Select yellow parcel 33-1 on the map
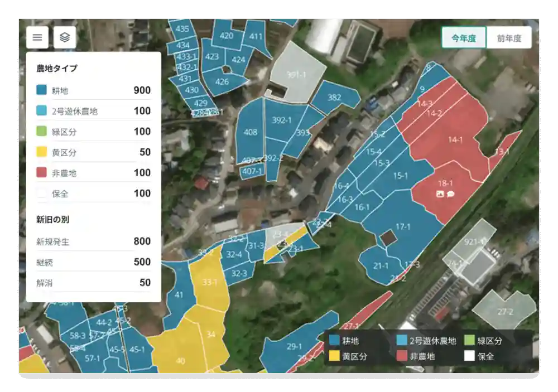This screenshot has height=392, width=558. [209, 283]
